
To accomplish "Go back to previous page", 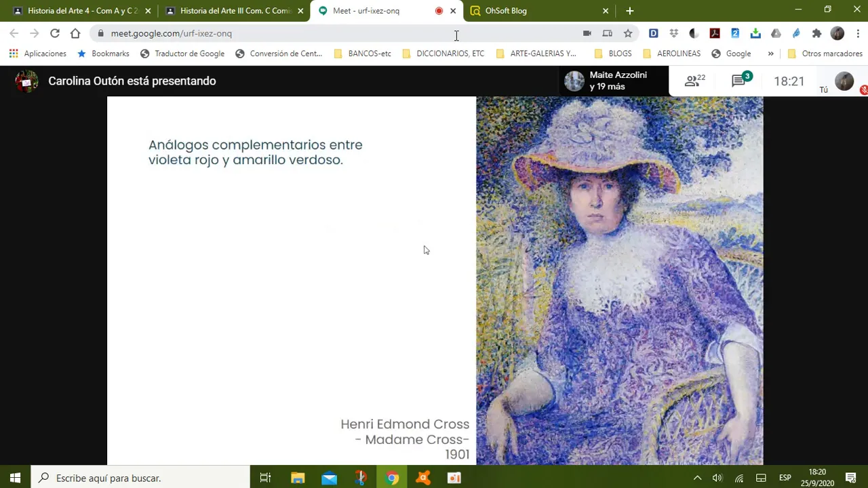I will (x=14, y=33).
